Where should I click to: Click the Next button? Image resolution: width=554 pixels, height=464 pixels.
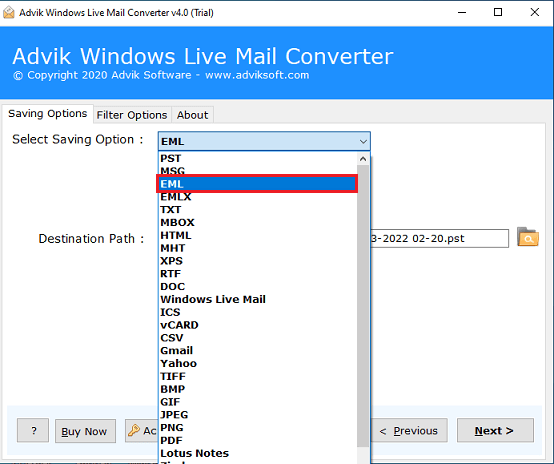(495, 430)
